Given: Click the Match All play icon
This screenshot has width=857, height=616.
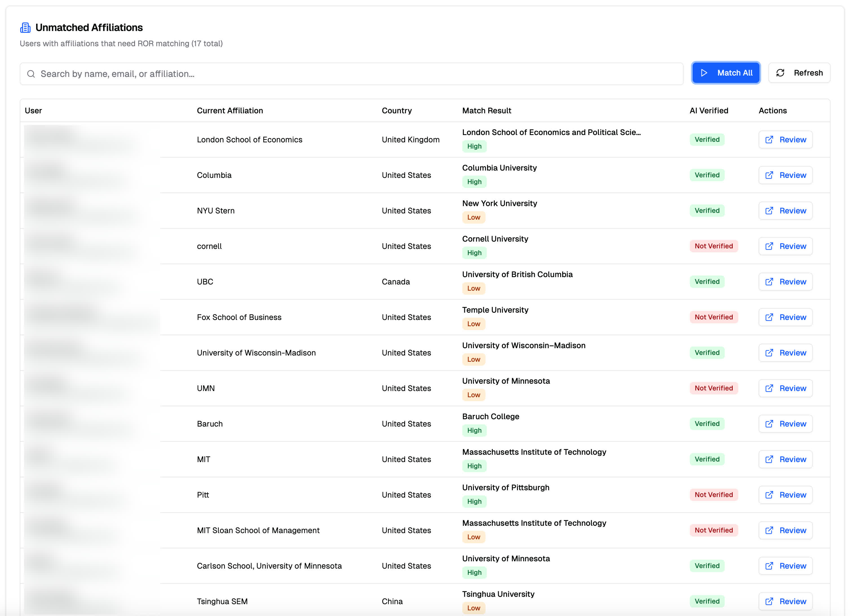Looking at the screenshot, I should coord(704,73).
